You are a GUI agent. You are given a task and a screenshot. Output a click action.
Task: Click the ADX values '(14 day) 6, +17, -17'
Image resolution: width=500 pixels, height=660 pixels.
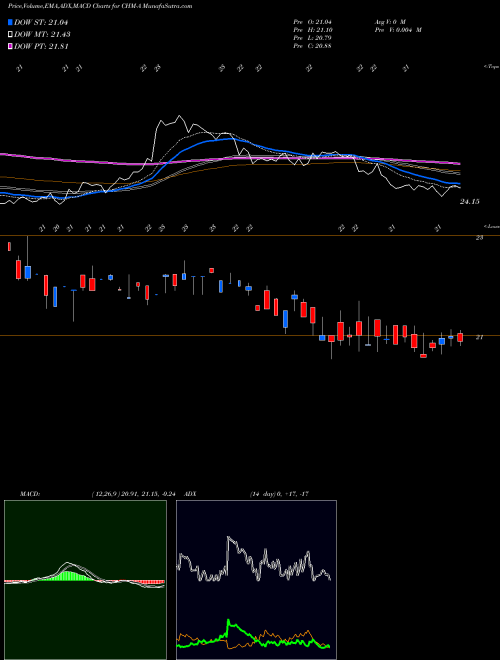[279, 494]
